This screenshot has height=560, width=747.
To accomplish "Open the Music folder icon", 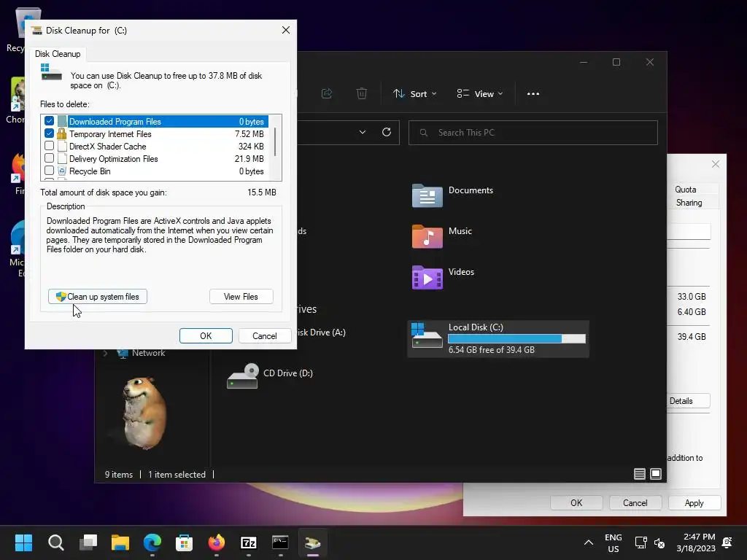I will pos(427,236).
